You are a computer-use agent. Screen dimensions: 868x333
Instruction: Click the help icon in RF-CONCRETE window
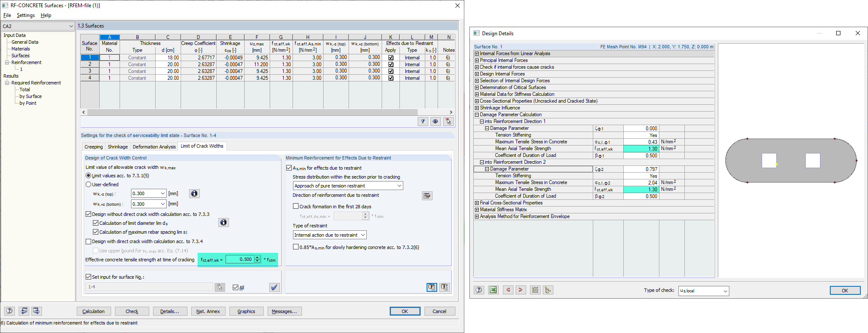[x=9, y=311]
